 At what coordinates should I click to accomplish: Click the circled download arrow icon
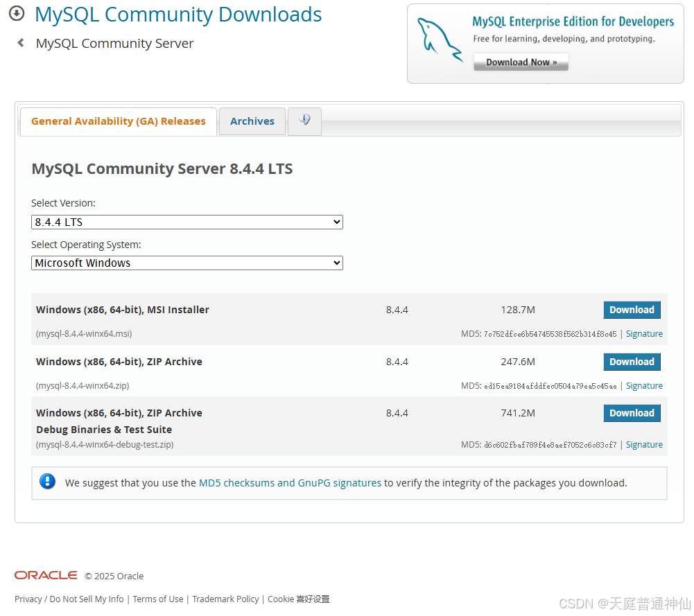pos(15,12)
